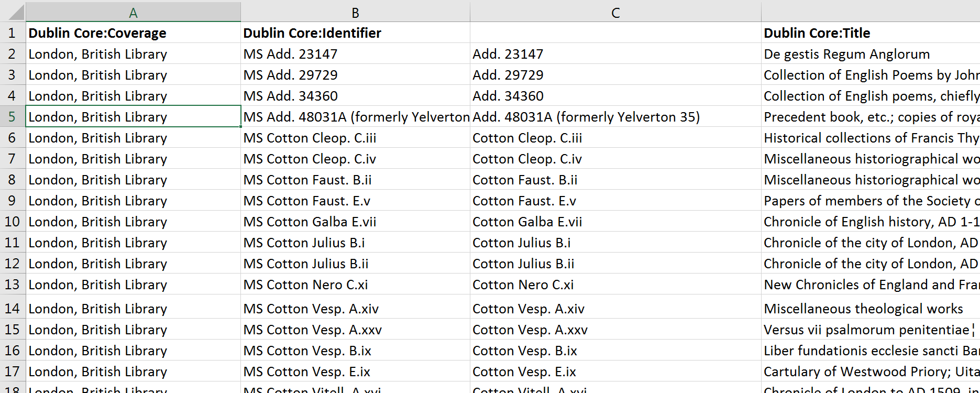Screen dimensions: 980x393
Task: Click cell 'Cotton Faust. B.ii' in column C
Action: pos(615,180)
